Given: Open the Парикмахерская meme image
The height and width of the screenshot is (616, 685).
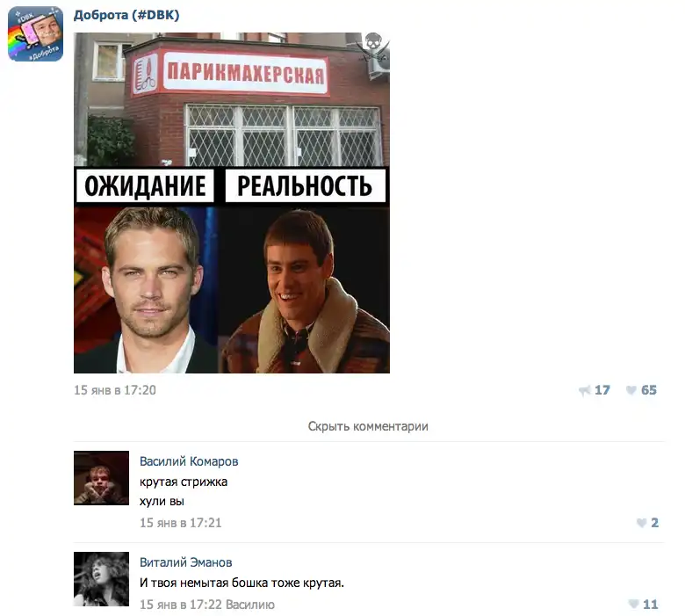Looking at the screenshot, I should [x=232, y=203].
